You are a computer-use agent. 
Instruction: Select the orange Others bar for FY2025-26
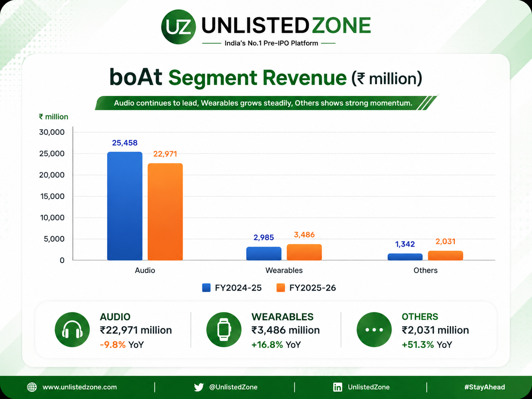point(445,256)
